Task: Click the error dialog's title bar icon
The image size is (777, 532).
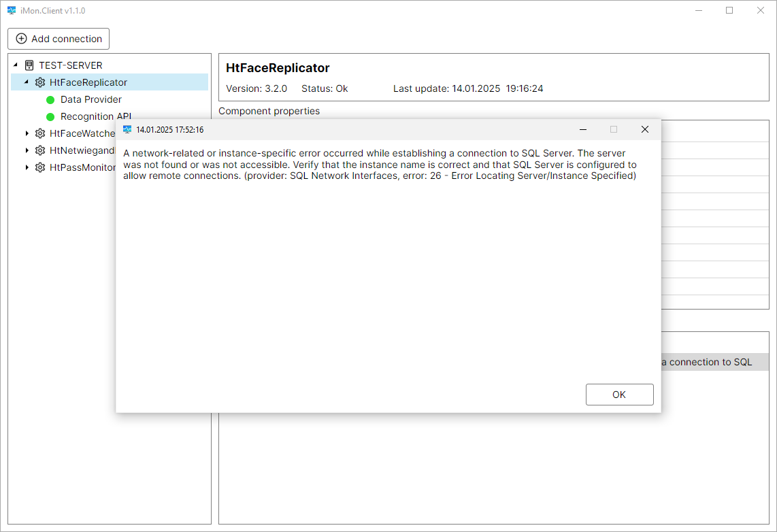Action: point(127,129)
